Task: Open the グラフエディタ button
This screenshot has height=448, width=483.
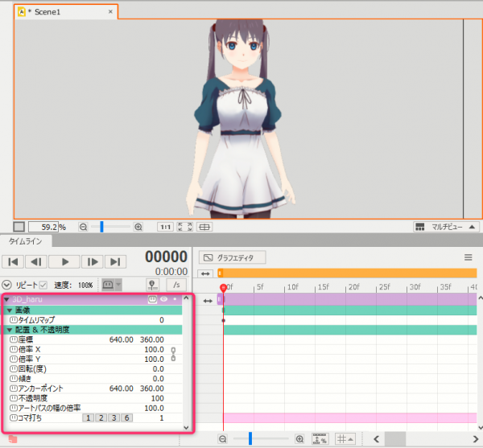Action: click(233, 257)
